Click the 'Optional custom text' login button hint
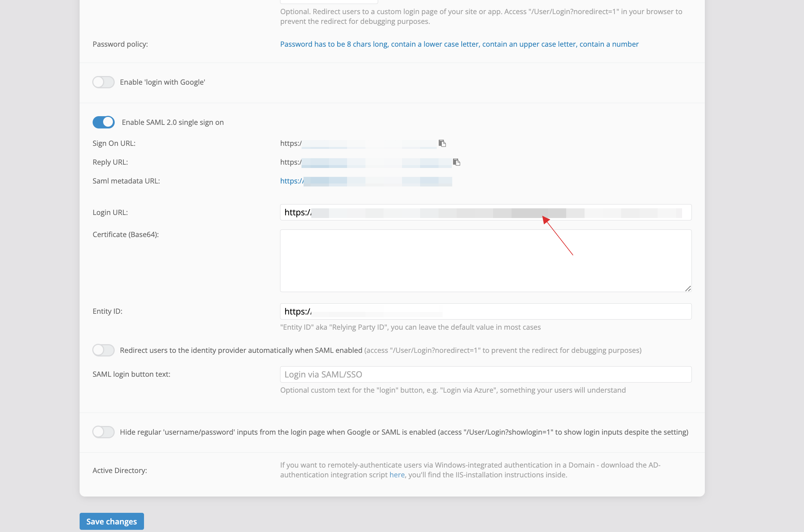Screen dimensions: 804x532 click(453, 390)
